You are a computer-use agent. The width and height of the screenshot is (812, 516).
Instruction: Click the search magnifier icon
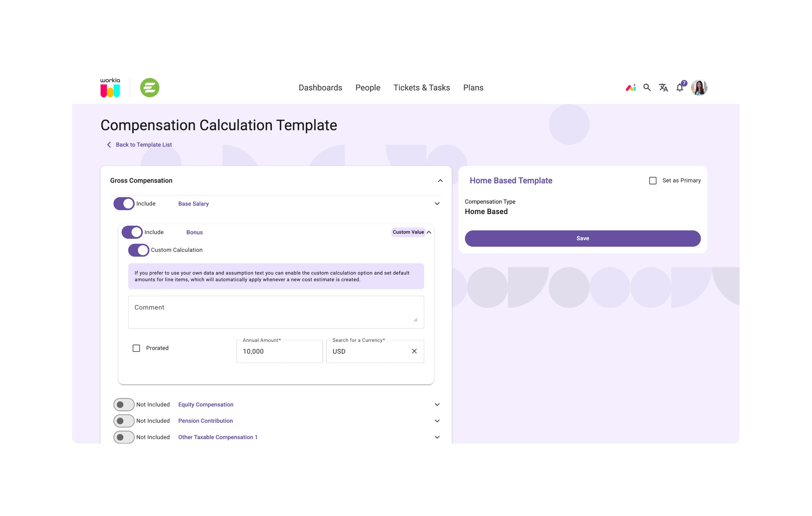click(647, 88)
